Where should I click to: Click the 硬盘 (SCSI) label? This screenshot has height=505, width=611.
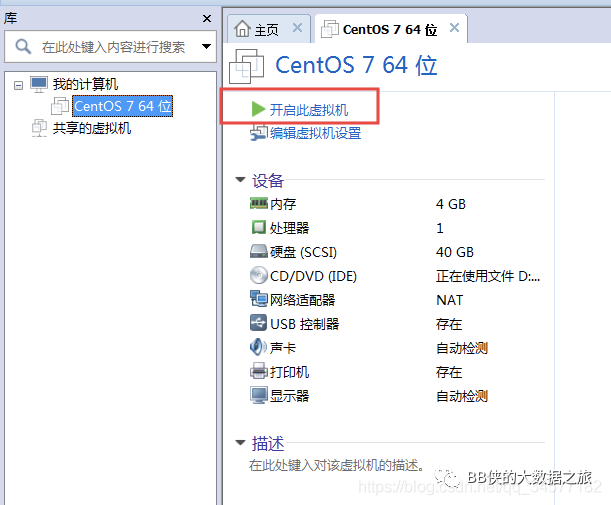(x=303, y=252)
